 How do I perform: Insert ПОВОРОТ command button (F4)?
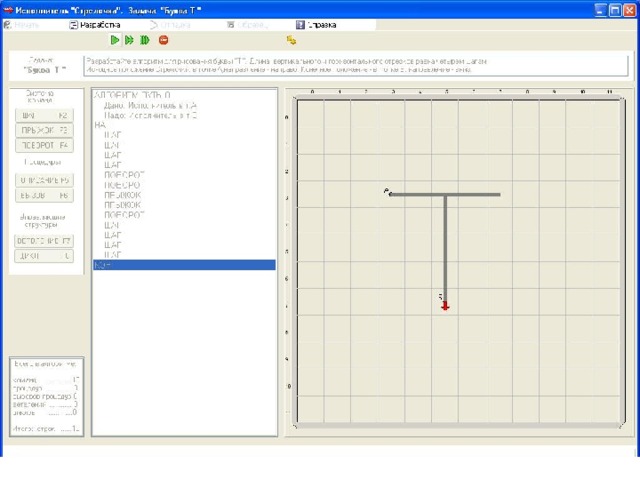pyautogui.click(x=44, y=145)
